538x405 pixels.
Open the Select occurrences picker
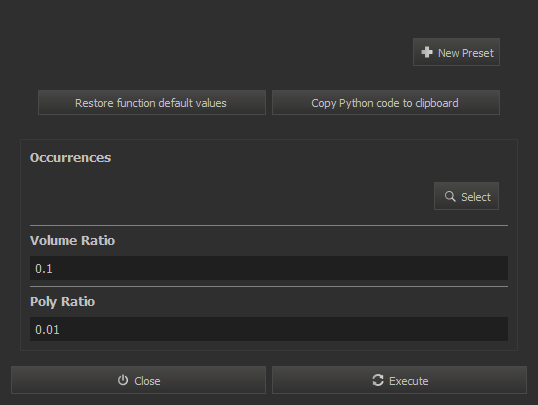coord(466,196)
